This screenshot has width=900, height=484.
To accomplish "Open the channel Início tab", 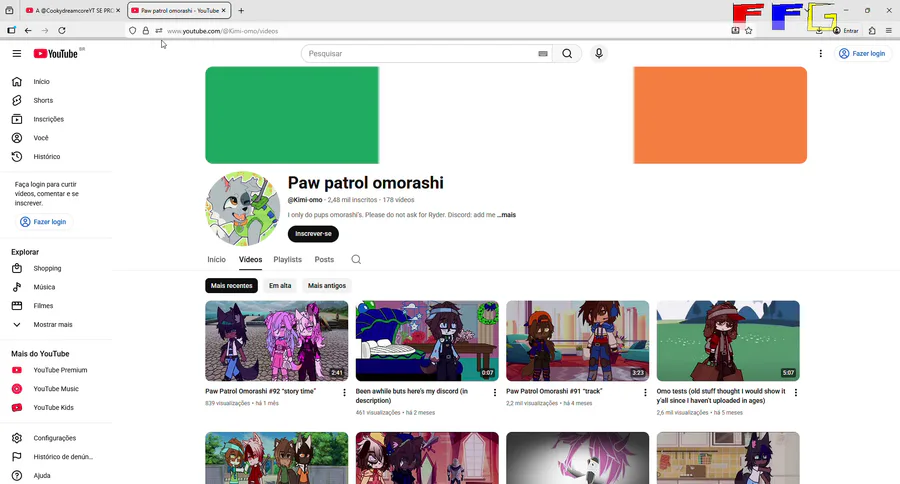I will click(x=216, y=260).
